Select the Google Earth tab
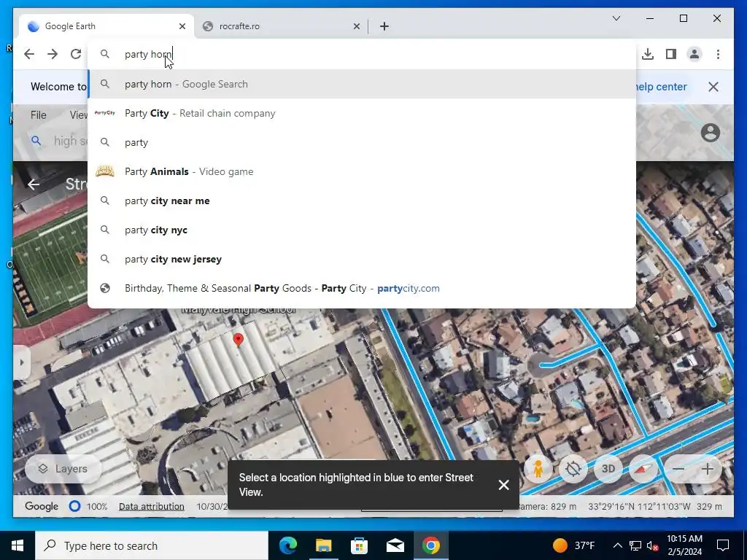747x560 pixels. [107, 26]
